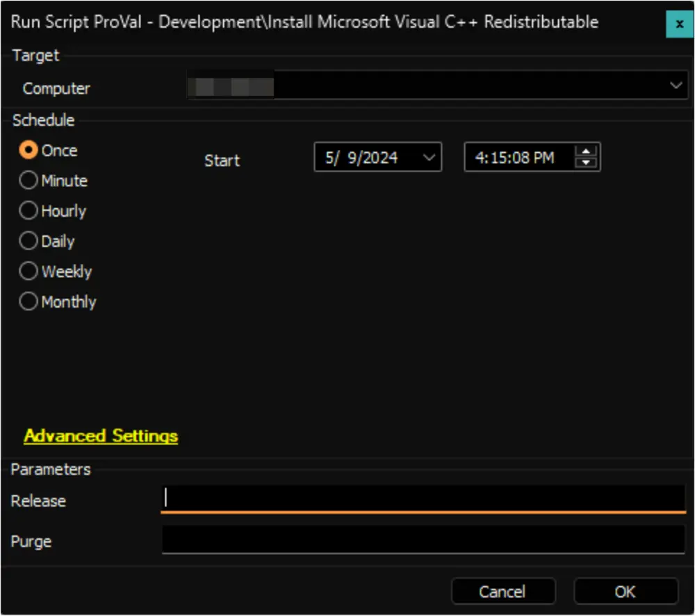The image size is (695, 616).
Task: Close the Run Script dialog
Action: [679, 24]
